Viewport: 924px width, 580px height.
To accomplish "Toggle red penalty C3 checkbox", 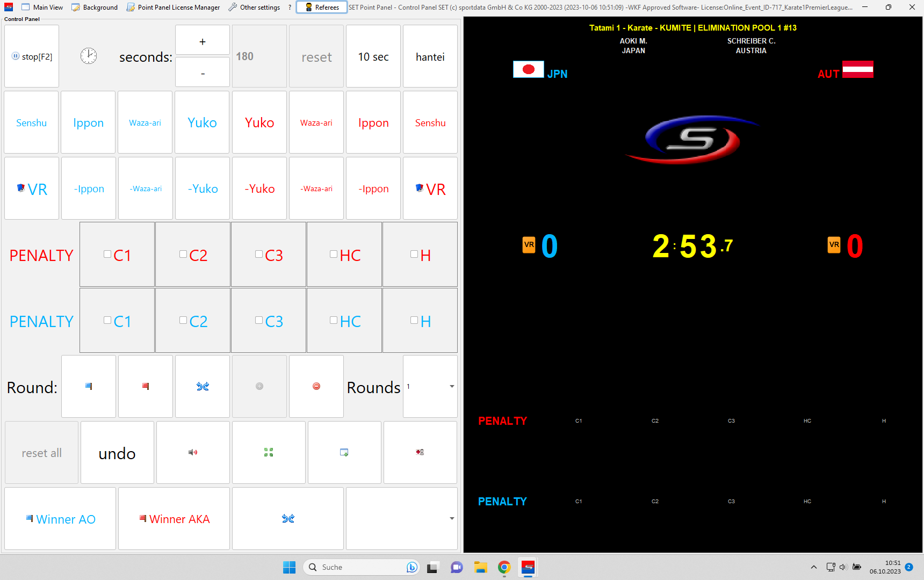I will tap(259, 255).
